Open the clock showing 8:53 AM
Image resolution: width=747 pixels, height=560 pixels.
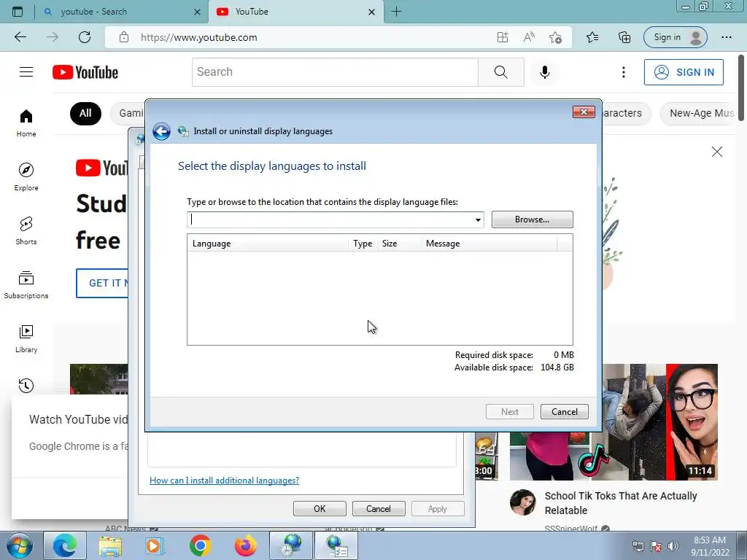click(x=710, y=546)
